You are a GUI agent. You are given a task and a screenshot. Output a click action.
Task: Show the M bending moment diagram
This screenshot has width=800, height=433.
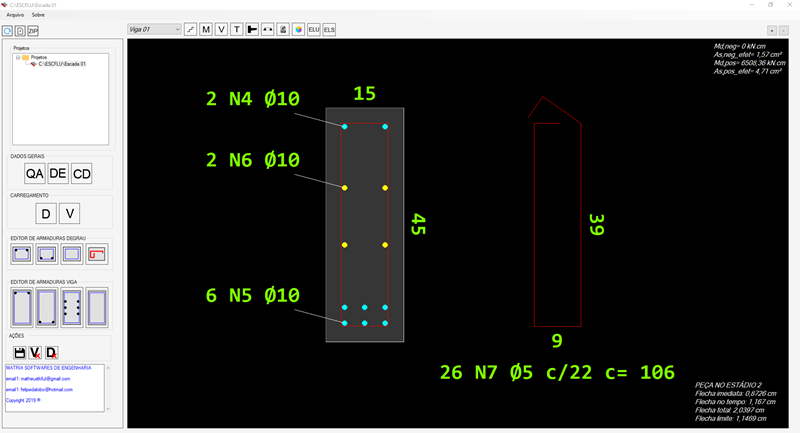click(x=206, y=30)
